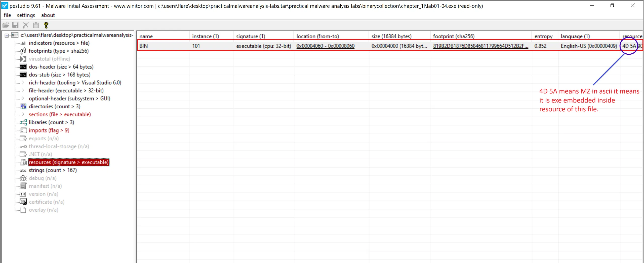Screen dimensions: 644x263
Task: Click the sha256 footprint hash link
Action: coord(480,46)
